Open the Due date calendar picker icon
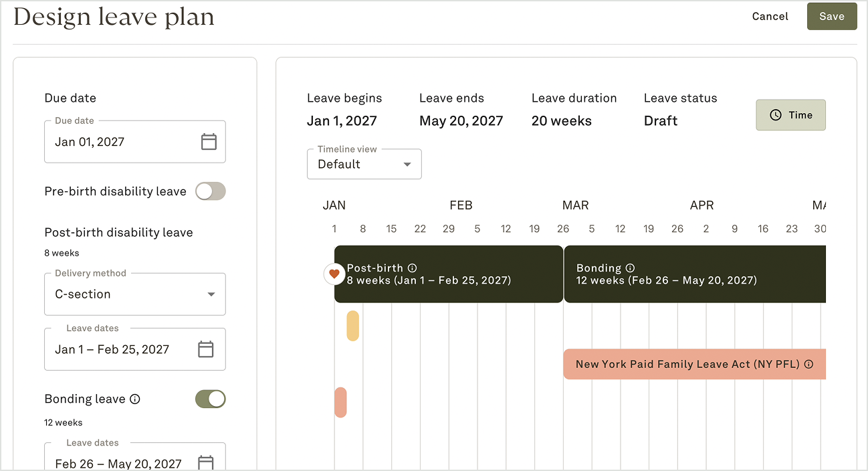 (209, 142)
